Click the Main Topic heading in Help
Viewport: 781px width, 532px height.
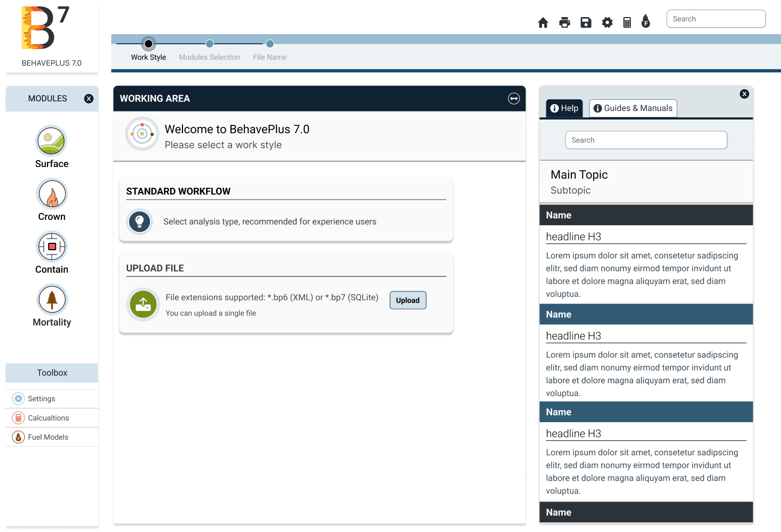[579, 175]
